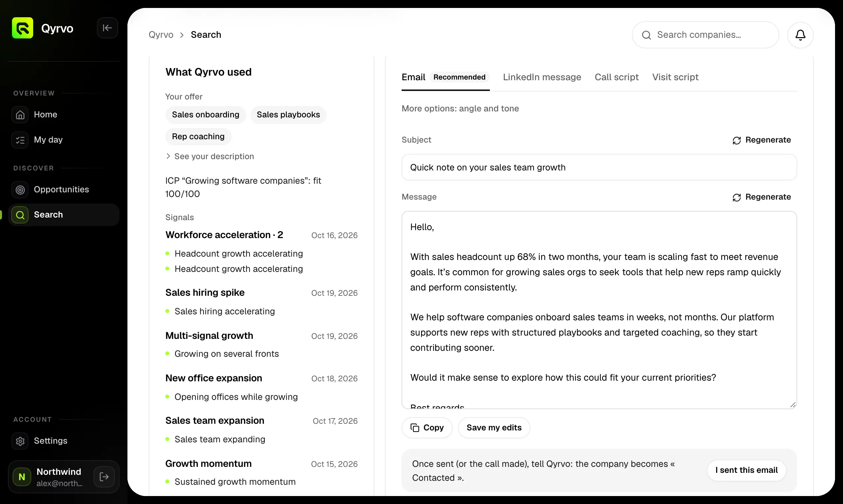Go to Opportunities target icon

tap(20, 190)
